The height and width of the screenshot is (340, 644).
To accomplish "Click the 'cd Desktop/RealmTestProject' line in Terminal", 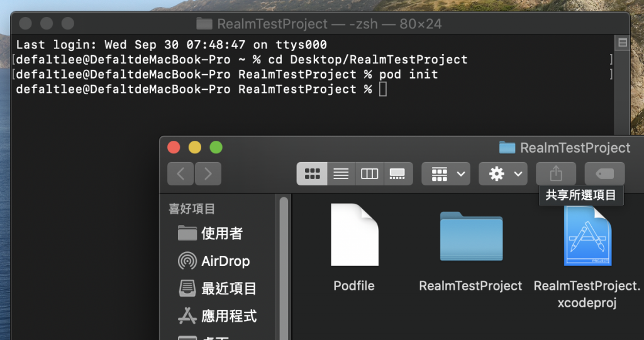I will tap(242, 60).
